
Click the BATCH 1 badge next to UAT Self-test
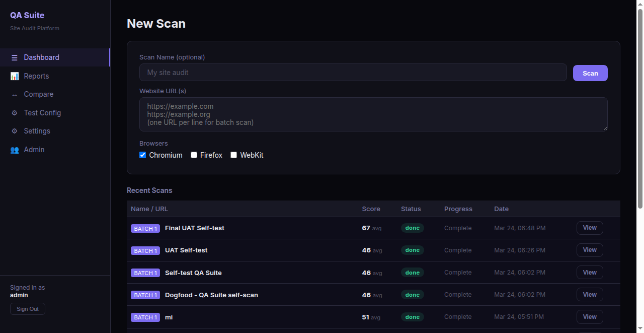tap(145, 250)
